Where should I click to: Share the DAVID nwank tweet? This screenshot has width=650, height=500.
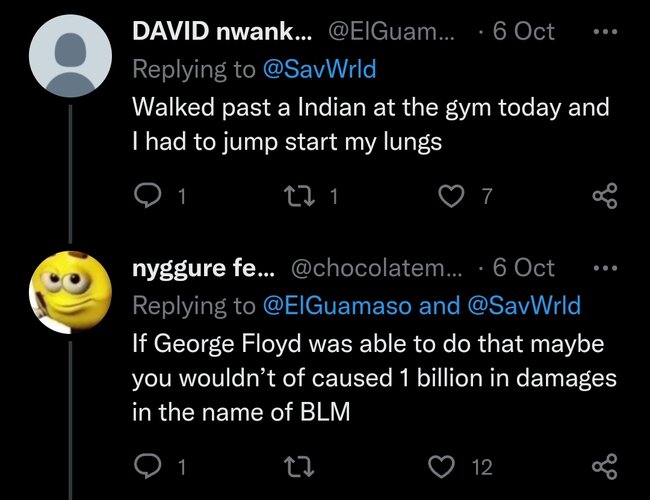tap(605, 196)
